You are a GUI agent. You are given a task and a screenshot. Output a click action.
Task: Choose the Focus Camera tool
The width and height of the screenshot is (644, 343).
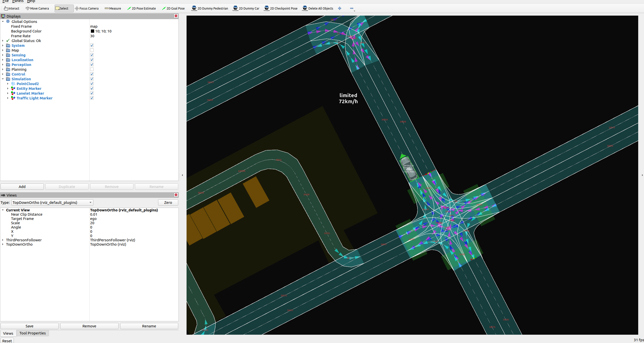point(87,8)
